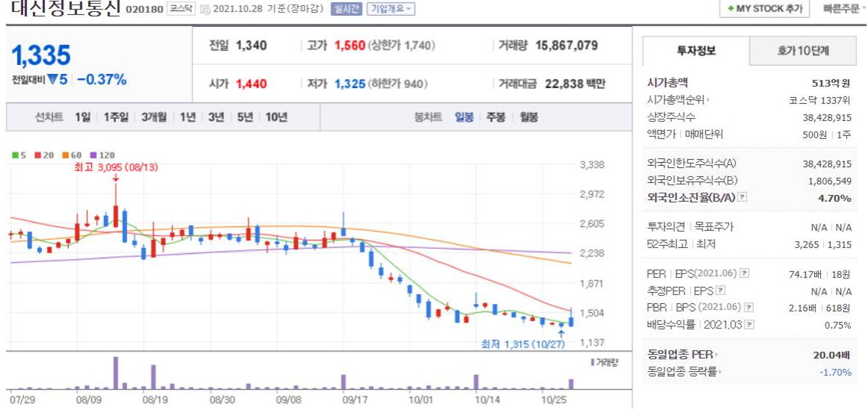
Task: Click the plus icon on MY STOCK 추가
Action: [x=731, y=10]
